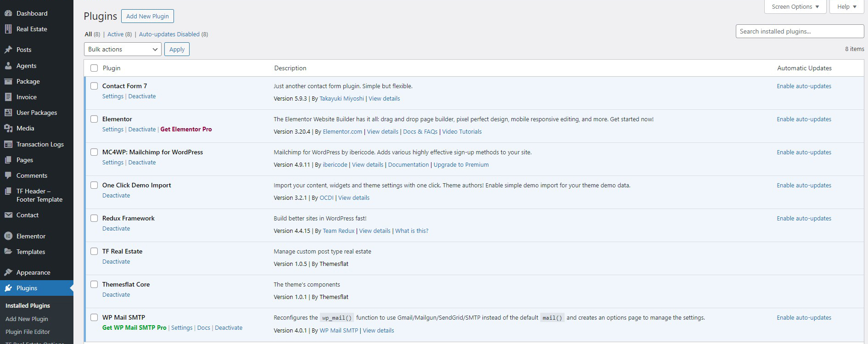Enable auto-updates for Contact Form 7
This screenshot has height=344, width=868.
[x=804, y=86]
